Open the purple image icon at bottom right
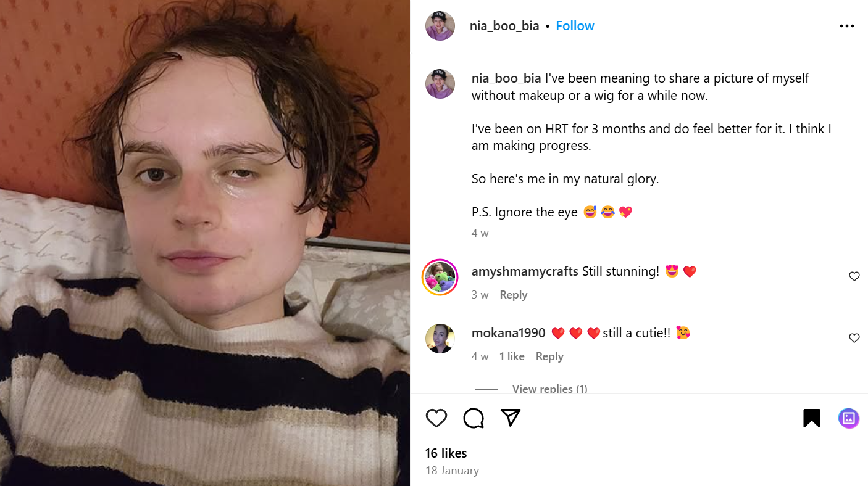The height and width of the screenshot is (486, 868). (849, 418)
